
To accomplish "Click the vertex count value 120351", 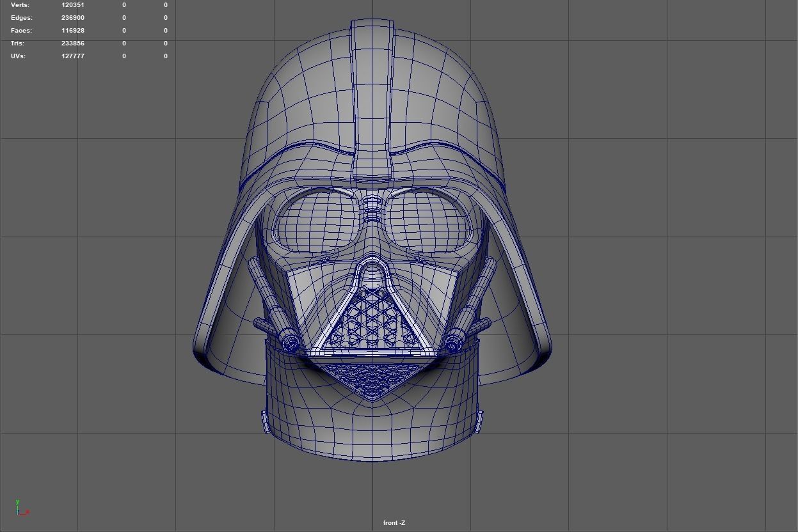I will (x=73, y=5).
